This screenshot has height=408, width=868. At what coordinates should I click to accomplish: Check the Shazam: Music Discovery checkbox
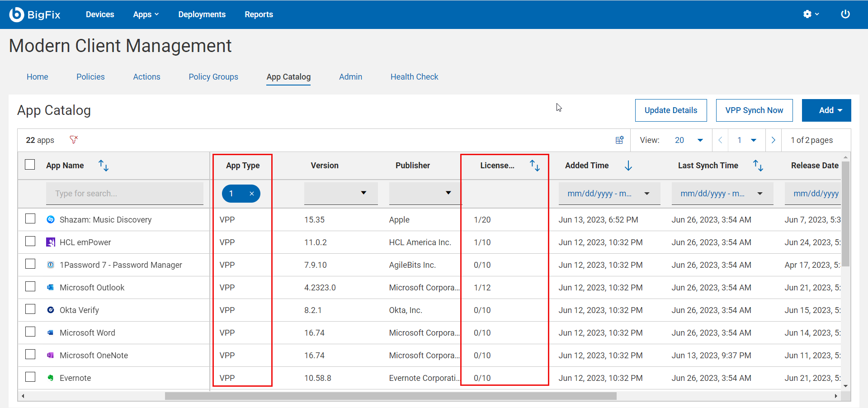[x=30, y=219]
